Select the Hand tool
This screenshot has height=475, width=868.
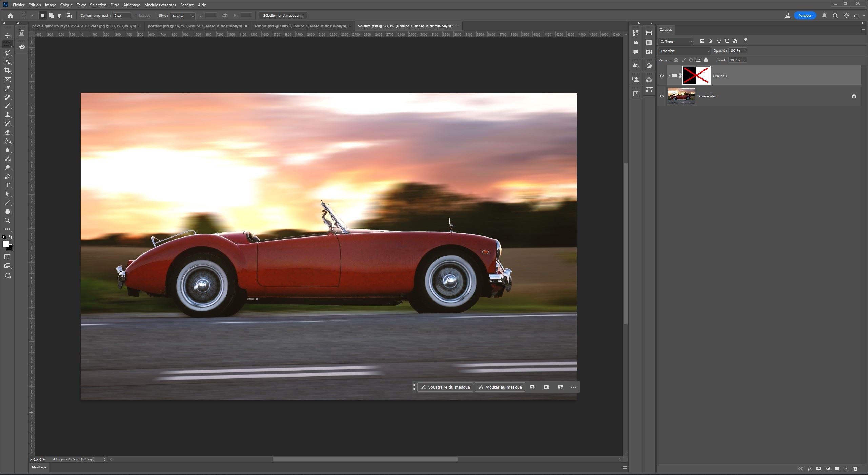(7, 212)
